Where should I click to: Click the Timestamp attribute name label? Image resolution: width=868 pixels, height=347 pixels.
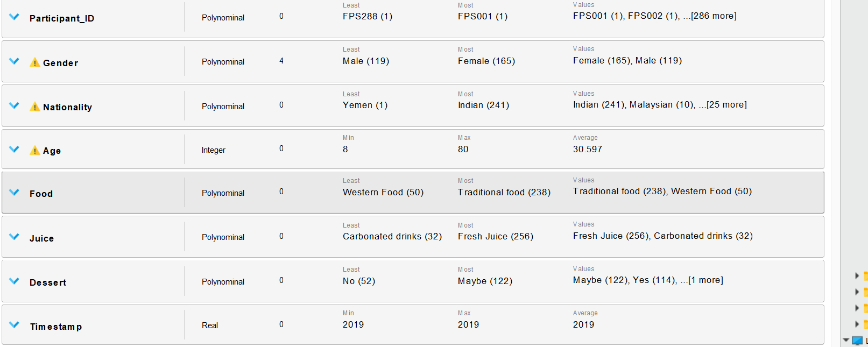(x=56, y=327)
